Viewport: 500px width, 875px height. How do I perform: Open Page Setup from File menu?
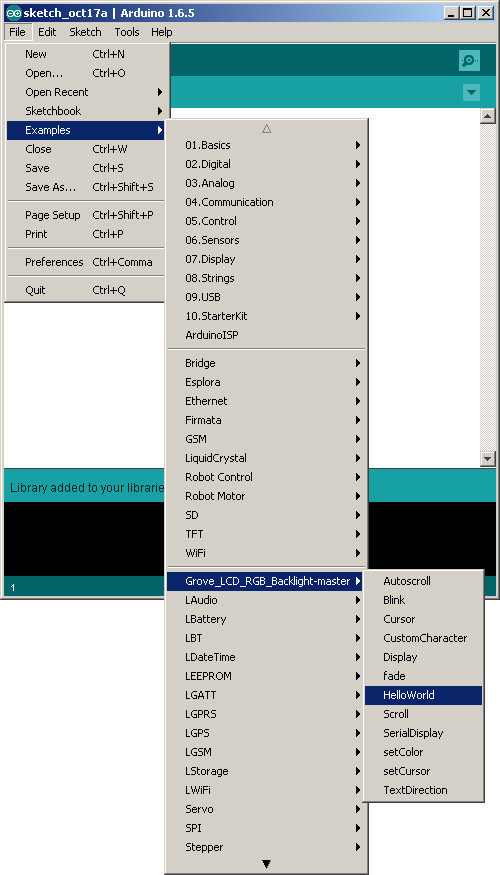85,215
